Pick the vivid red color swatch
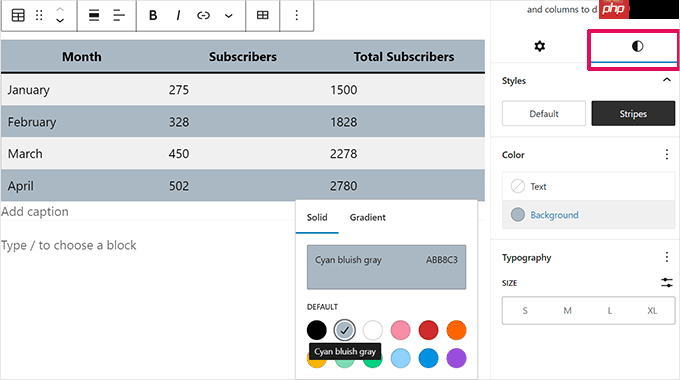The image size is (680, 380). coord(428,330)
